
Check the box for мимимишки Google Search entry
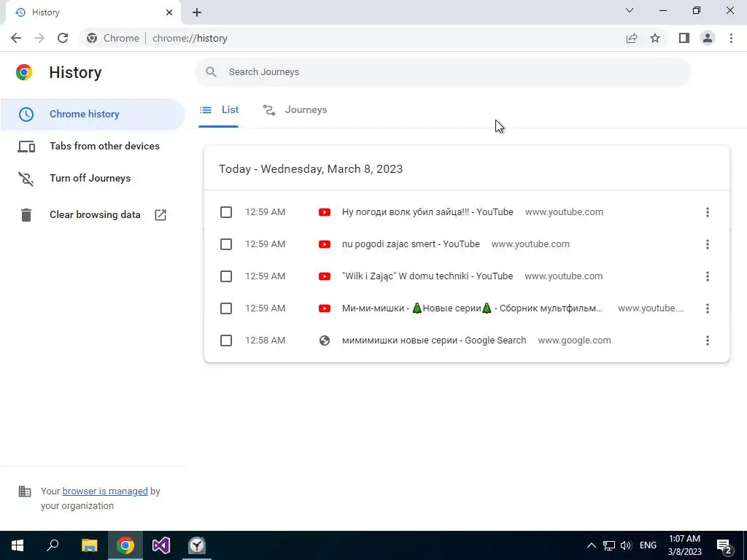[226, 341]
